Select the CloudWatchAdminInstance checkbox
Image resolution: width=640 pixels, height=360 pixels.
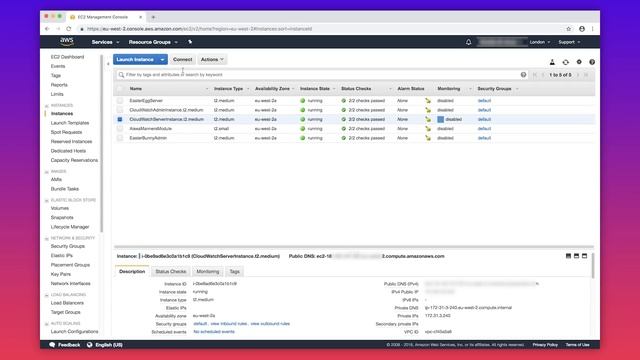click(x=120, y=110)
